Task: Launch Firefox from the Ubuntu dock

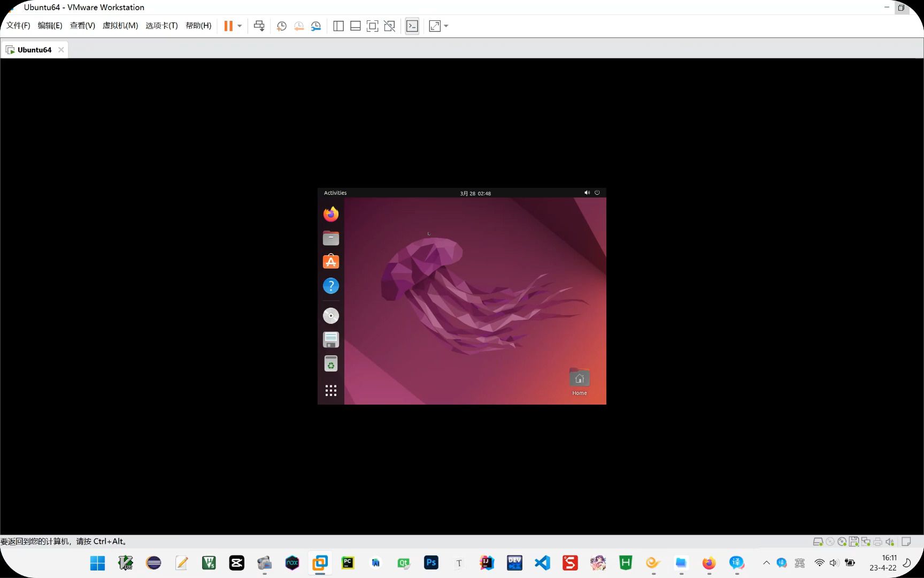Action: coord(331,214)
